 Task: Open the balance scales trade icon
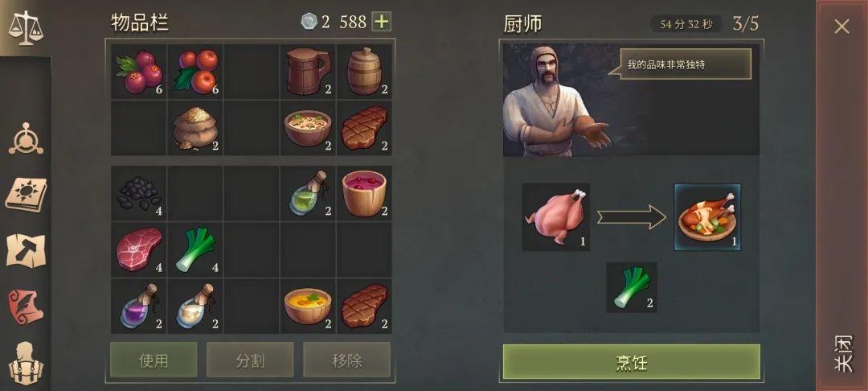pyautogui.click(x=25, y=27)
